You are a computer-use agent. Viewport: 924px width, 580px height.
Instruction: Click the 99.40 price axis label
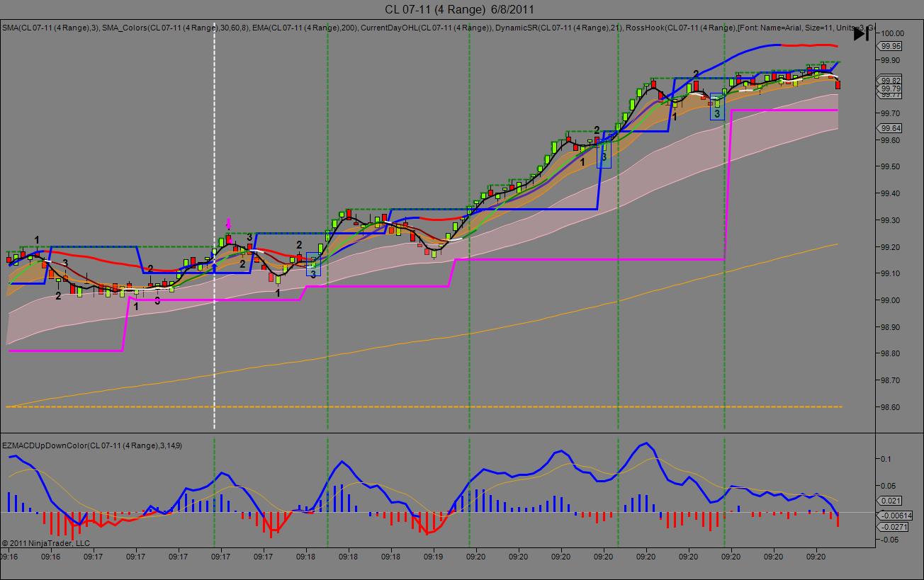(x=891, y=194)
